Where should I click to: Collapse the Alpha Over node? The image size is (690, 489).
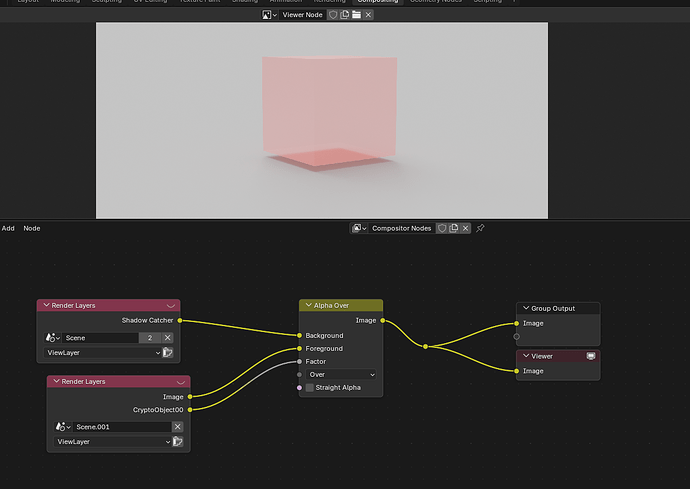click(308, 305)
